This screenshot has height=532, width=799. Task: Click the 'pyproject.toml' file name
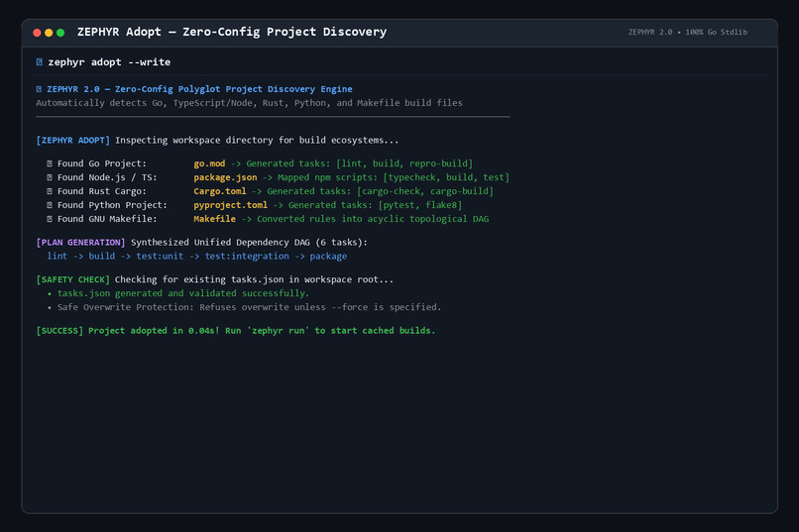pos(230,205)
